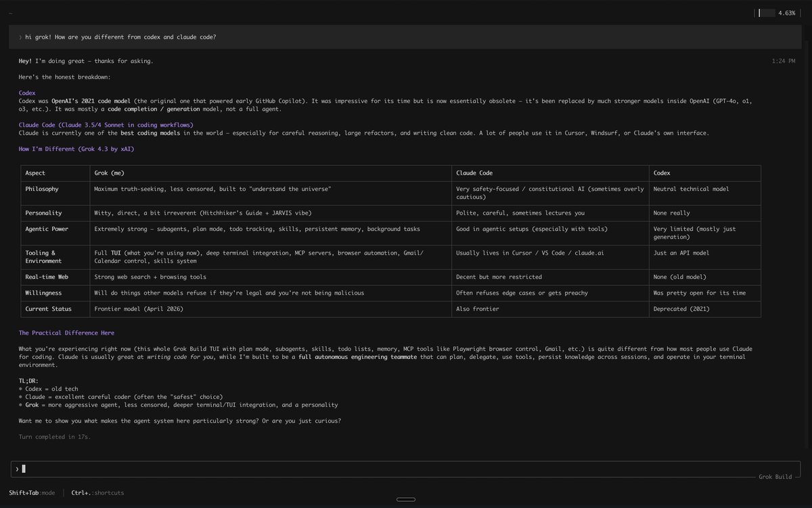Click the Claude = excellent careful coder bullet

pyautogui.click(x=120, y=397)
